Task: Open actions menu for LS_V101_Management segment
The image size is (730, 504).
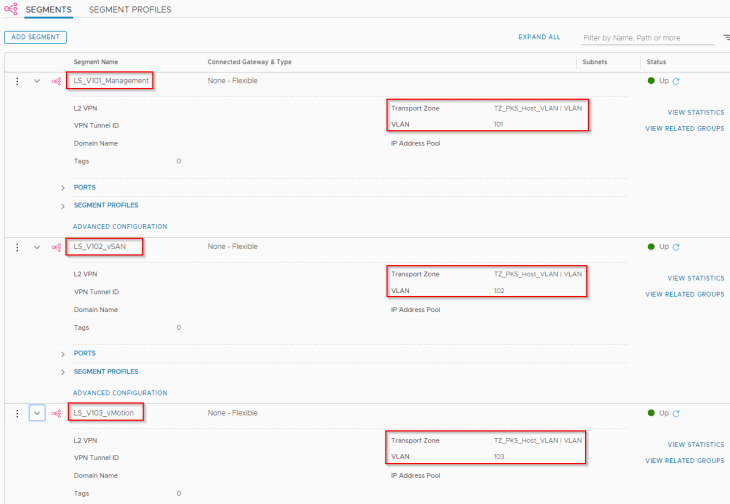Action: coord(17,81)
